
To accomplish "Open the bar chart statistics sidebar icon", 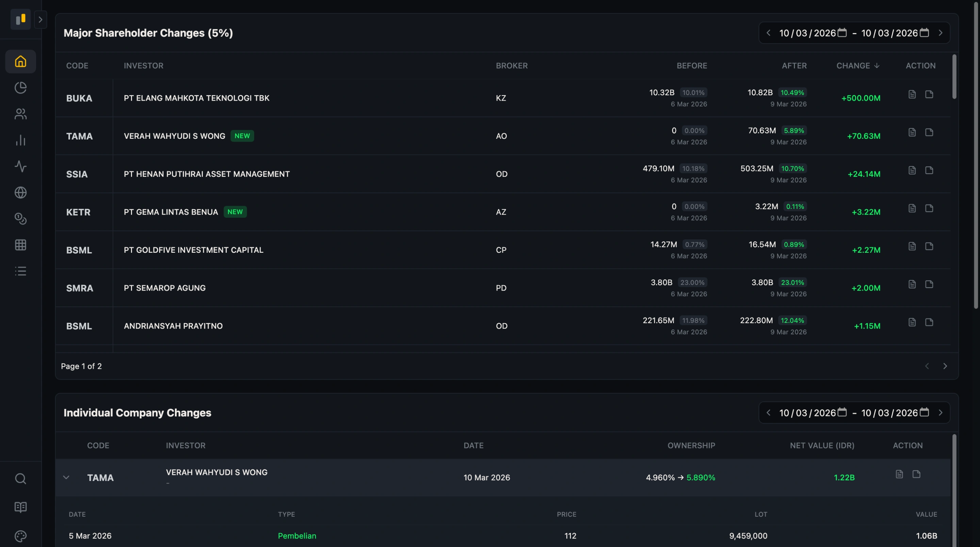I will pos(20,140).
